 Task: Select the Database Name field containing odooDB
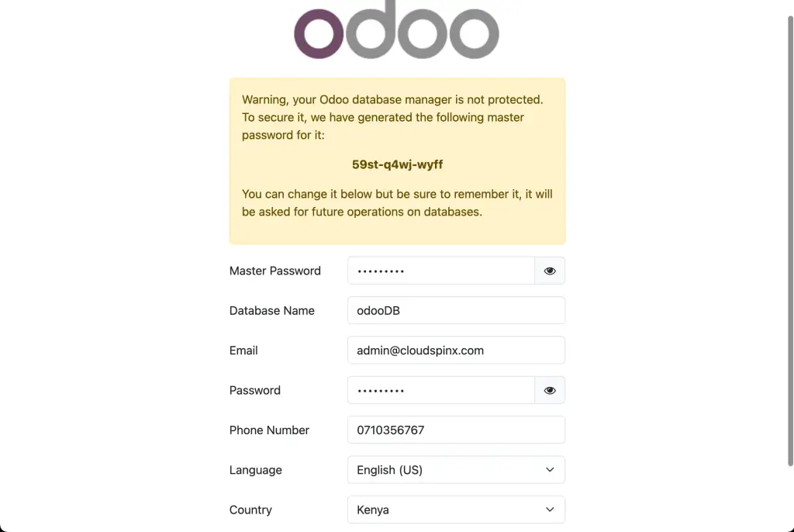click(456, 309)
